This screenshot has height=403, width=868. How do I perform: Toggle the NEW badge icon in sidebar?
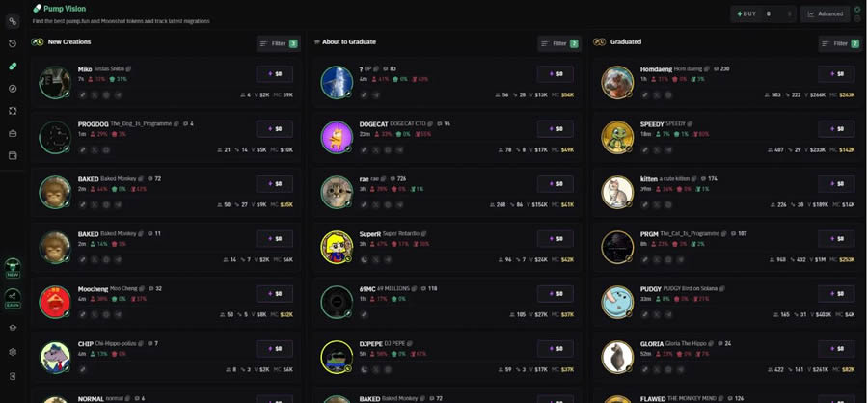[13, 268]
